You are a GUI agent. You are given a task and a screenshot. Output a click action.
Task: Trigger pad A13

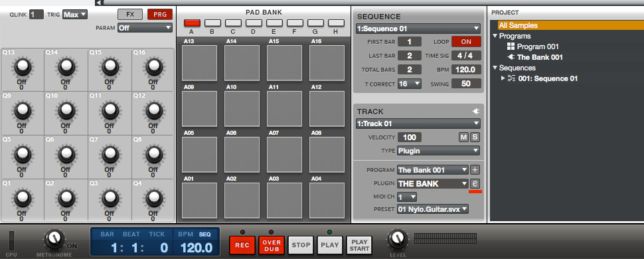tap(200, 63)
